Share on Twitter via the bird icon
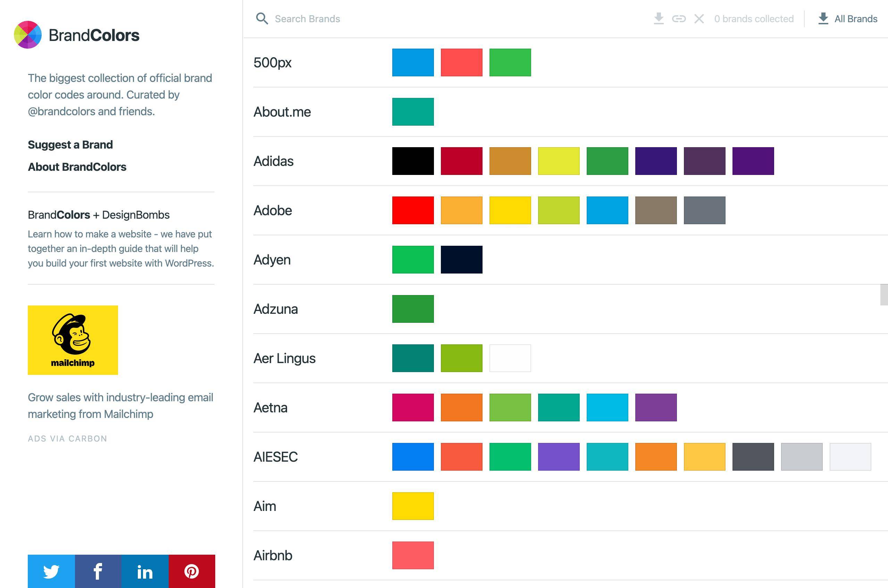 (x=51, y=571)
